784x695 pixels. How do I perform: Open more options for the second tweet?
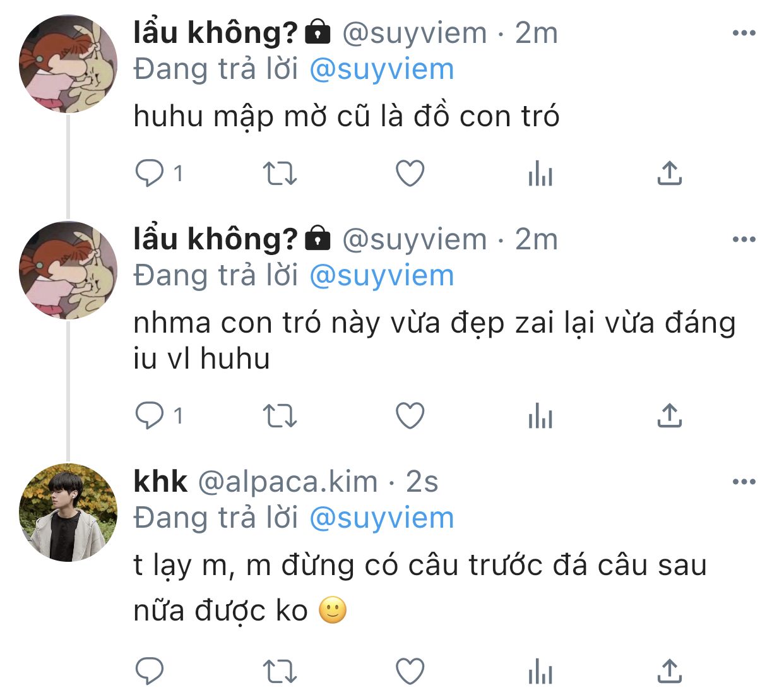(x=744, y=239)
